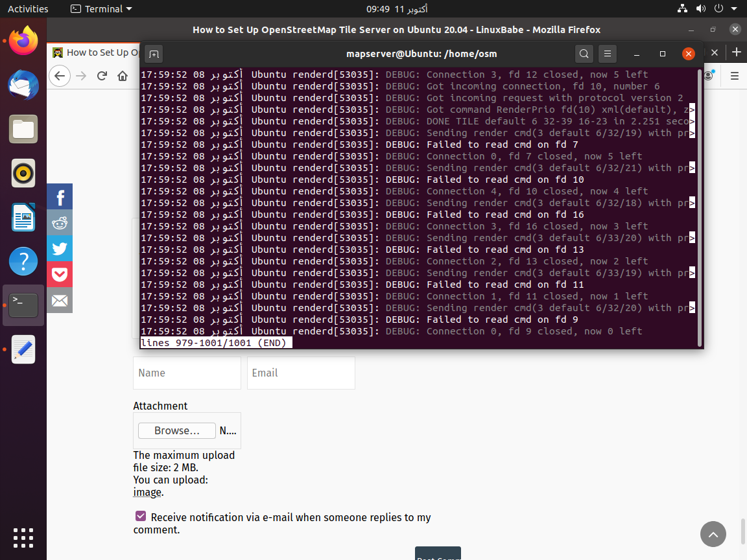Image resolution: width=747 pixels, height=560 pixels.
Task: Share the article on Twitter
Action: (60, 249)
